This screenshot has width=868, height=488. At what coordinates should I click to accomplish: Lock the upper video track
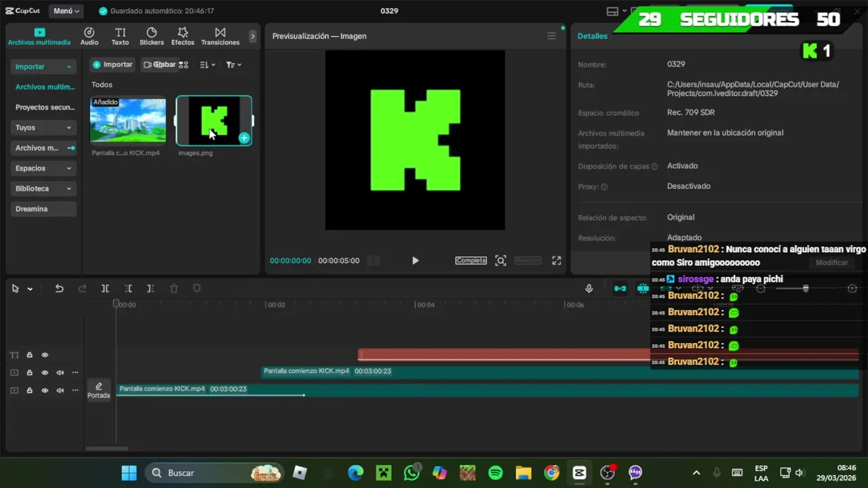(30, 373)
